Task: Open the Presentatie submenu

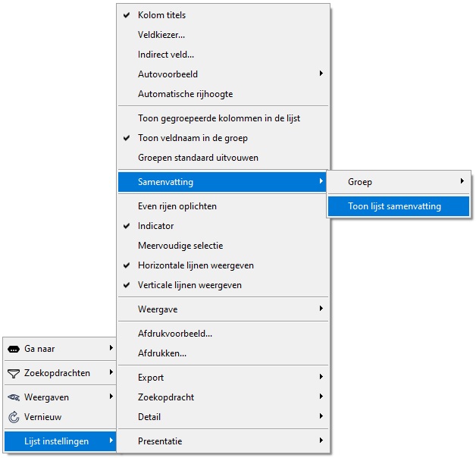Action: click(223, 441)
